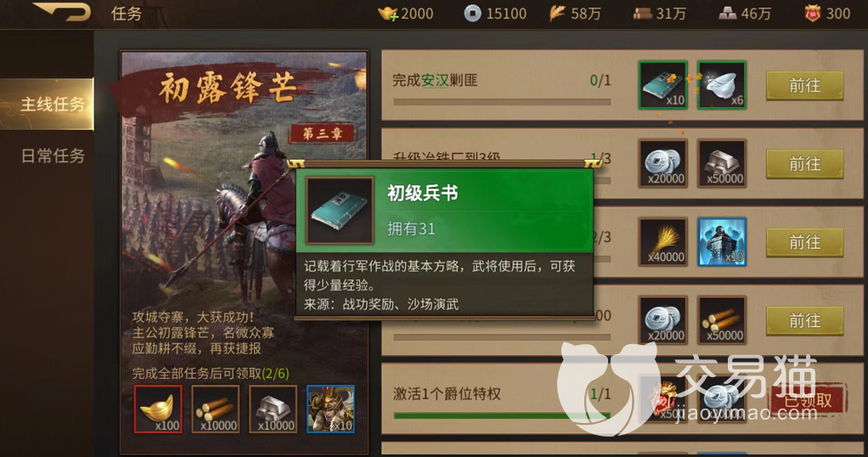
Task: Click the 完成安汉剿匪 progress bar
Action: pos(502,102)
